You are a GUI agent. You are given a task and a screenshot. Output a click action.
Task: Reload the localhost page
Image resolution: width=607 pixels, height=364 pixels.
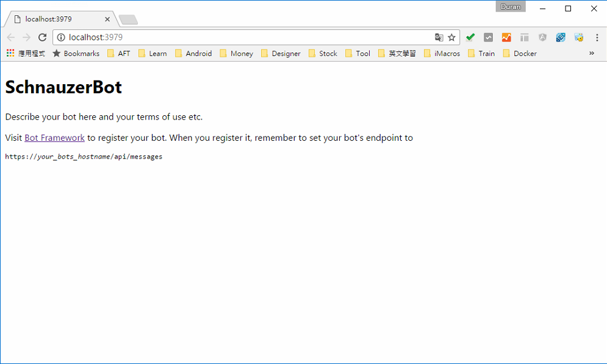[x=42, y=37]
